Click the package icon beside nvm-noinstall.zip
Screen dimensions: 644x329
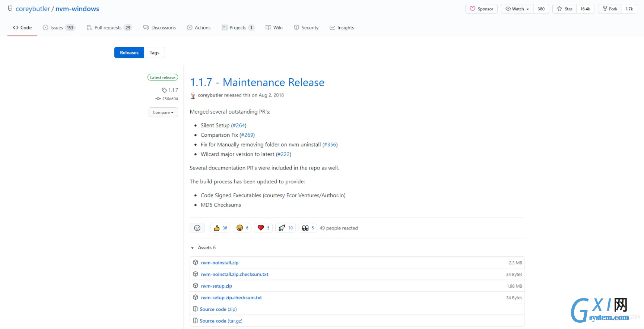pyautogui.click(x=196, y=262)
